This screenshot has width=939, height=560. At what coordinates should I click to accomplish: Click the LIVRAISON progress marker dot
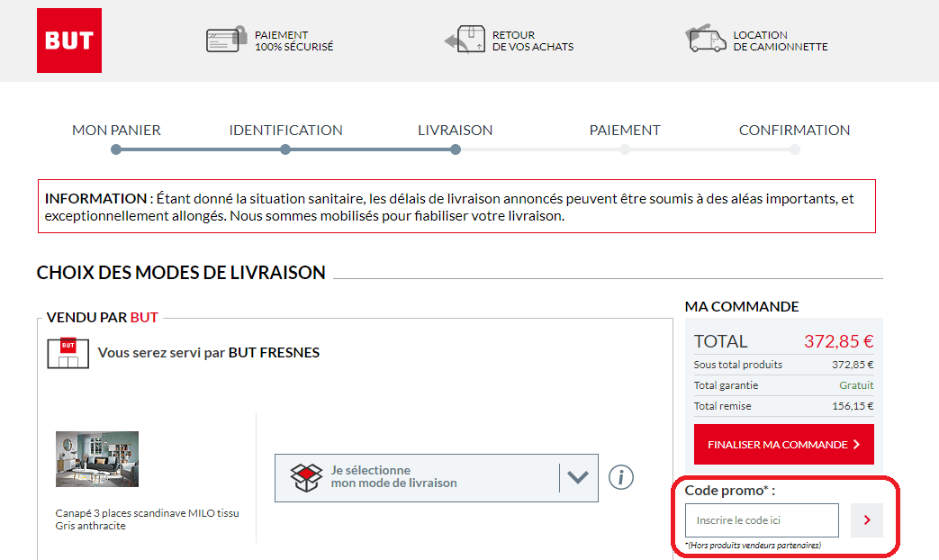tap(455, 150)
